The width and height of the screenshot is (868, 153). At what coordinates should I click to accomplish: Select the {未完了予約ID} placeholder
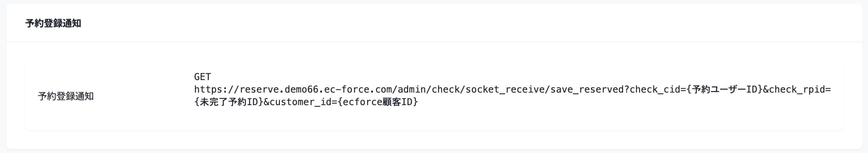(x=229, y=102)
